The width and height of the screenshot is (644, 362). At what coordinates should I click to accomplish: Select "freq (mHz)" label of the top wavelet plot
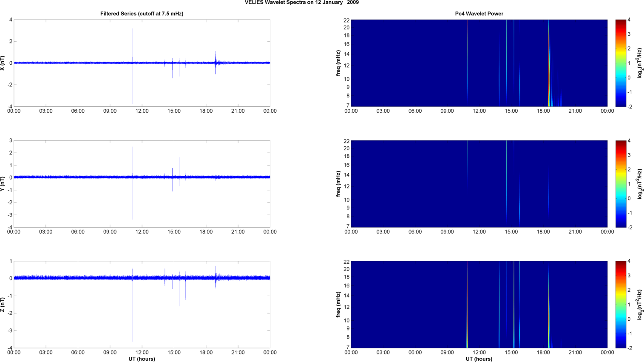click(x=338, y=63)
